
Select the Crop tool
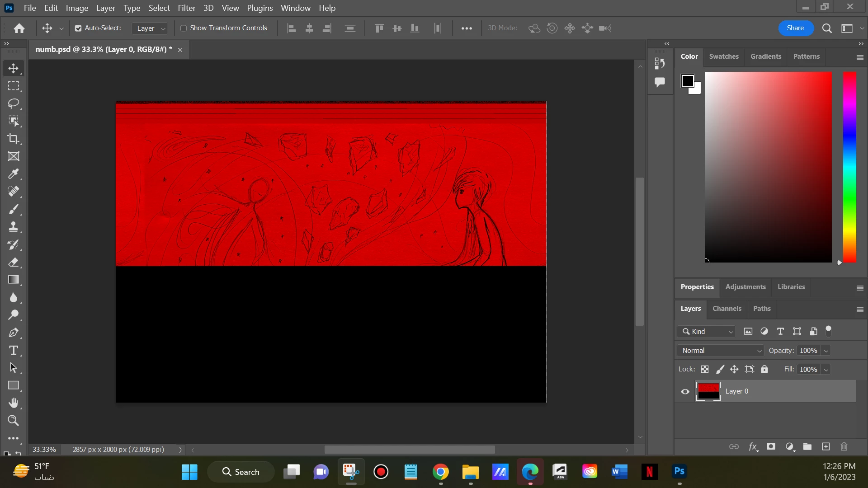14,139
